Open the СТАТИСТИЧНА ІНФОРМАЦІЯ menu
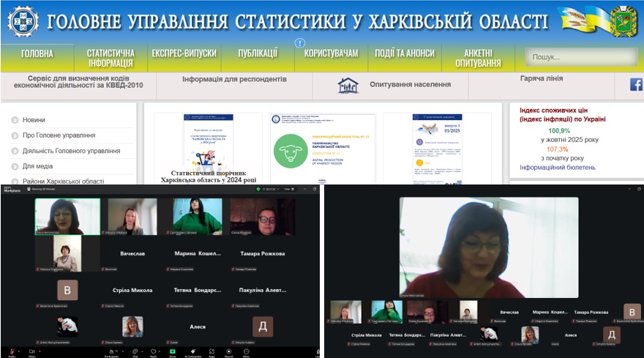Viewport: 644px width, 358px height. (111, 58)
